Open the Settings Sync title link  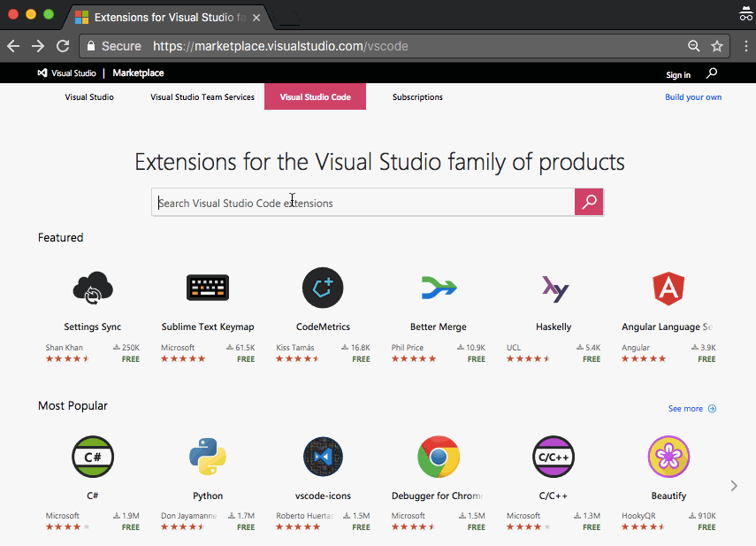click(93, 327)
